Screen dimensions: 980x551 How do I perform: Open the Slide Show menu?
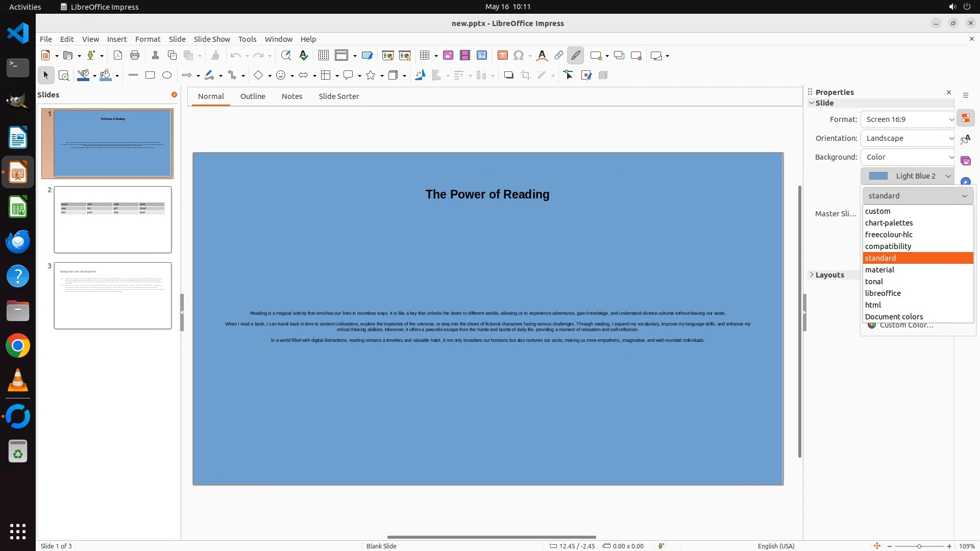pyautogui.click(x=212, y=39)
